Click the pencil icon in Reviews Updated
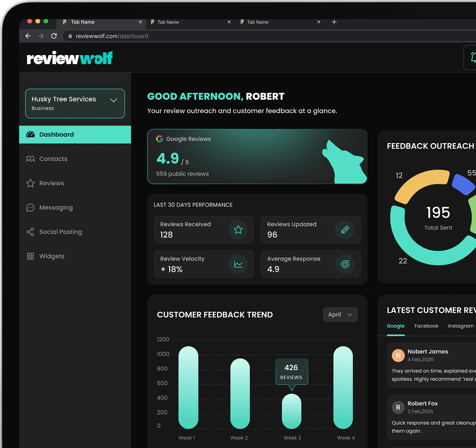Image resolution: width=476 pixels, height=448 pixels. 345,230
